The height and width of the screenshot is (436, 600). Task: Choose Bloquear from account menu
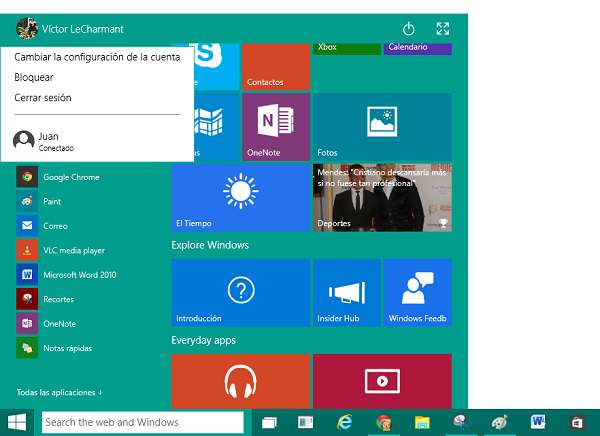[x=34, y=77]
